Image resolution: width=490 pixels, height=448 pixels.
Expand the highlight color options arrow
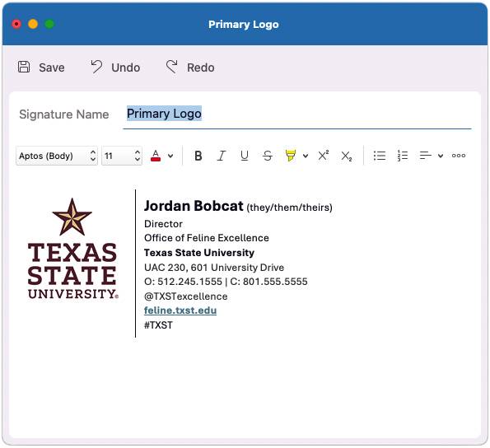(x=306, y=156)
